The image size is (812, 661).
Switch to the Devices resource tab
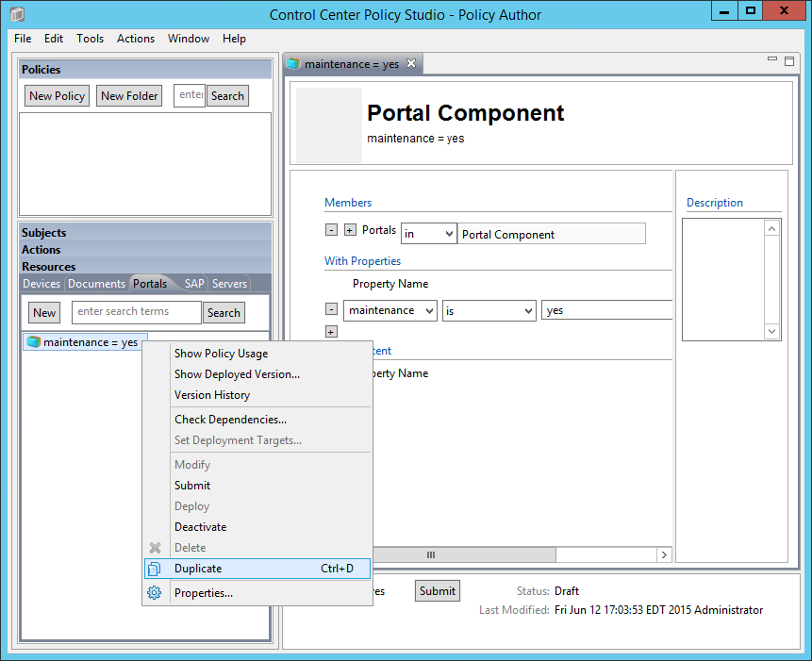(x=41, y=284)
